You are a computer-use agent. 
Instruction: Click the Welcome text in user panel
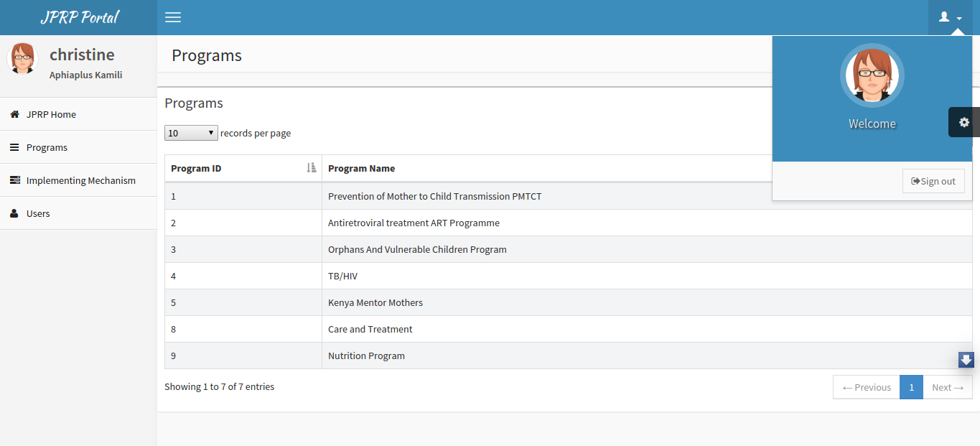[872, 124]
